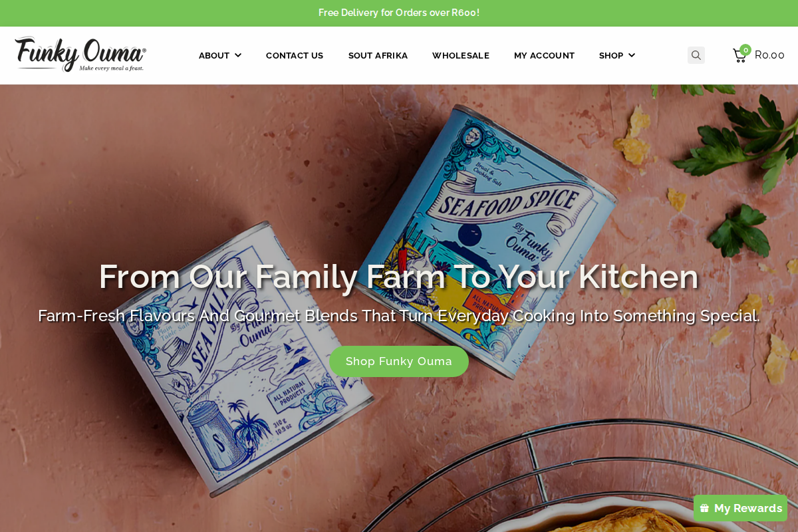Expand the ABOUT menu chevron
This screenshot has height=532, width=798.
coord(238,55)
